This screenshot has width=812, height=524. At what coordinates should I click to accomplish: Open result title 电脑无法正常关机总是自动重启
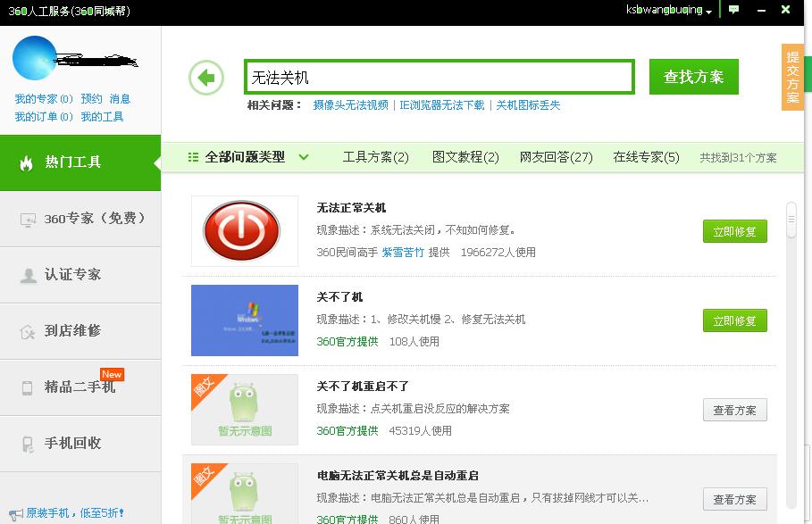(x=398, y=476)
